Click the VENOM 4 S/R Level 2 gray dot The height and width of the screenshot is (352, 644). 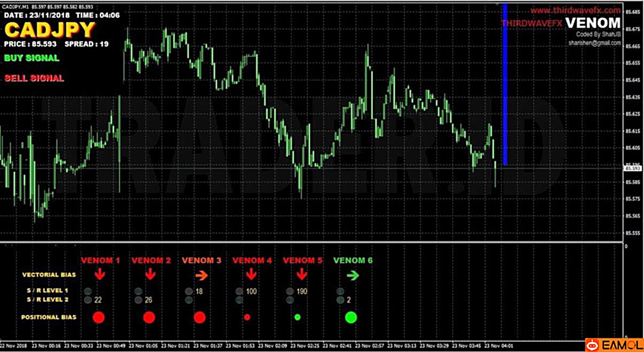(239, 300)
